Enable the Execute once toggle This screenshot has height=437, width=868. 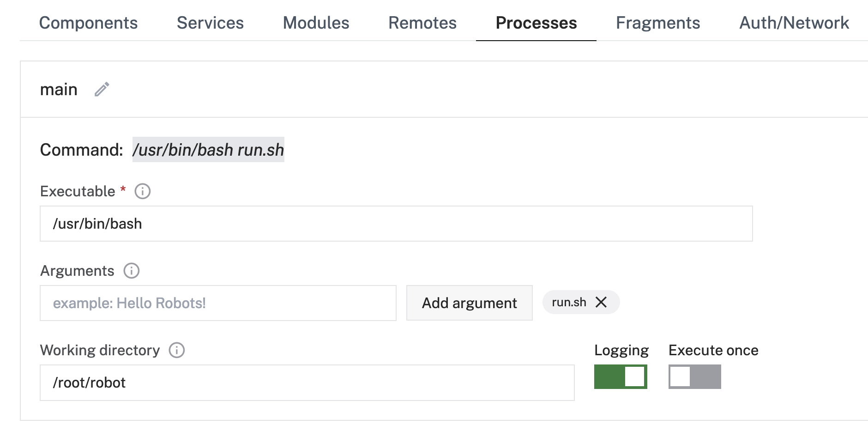point(694,376)
